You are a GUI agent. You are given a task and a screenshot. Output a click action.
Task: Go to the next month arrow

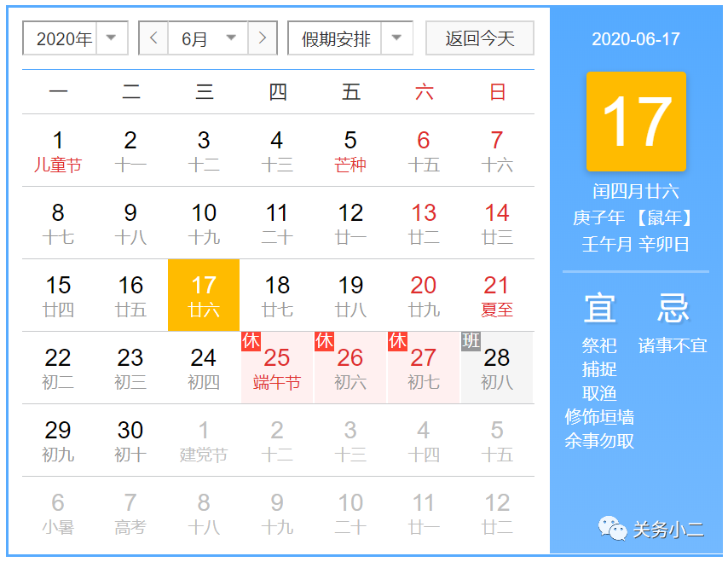pos(263,38)
